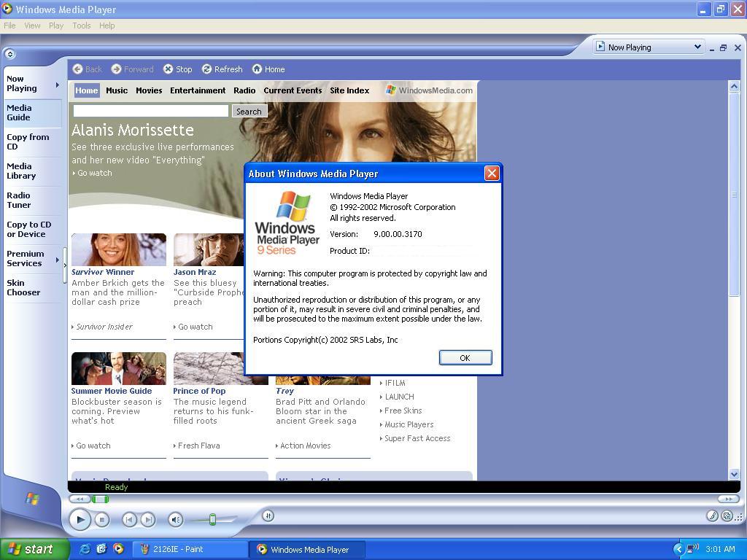Click the scrollbar up arrow

click(734, 86)
